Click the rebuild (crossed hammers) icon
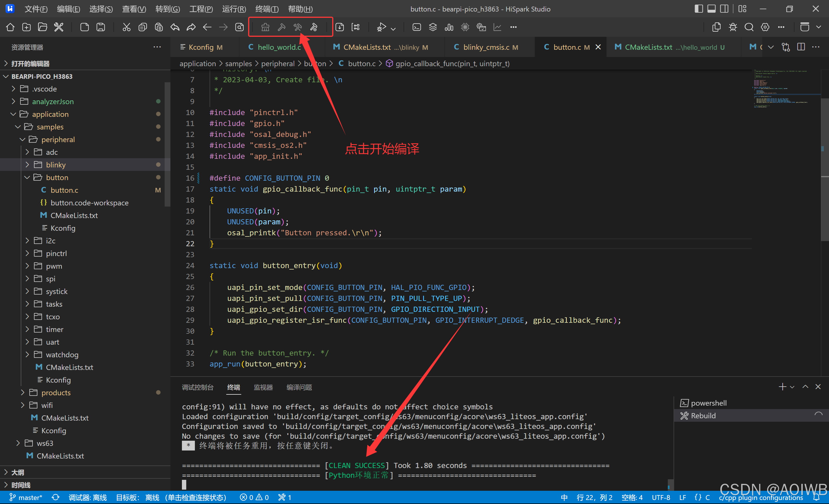The width and height of the screenshot is (829, 504). tap(297, 27)
